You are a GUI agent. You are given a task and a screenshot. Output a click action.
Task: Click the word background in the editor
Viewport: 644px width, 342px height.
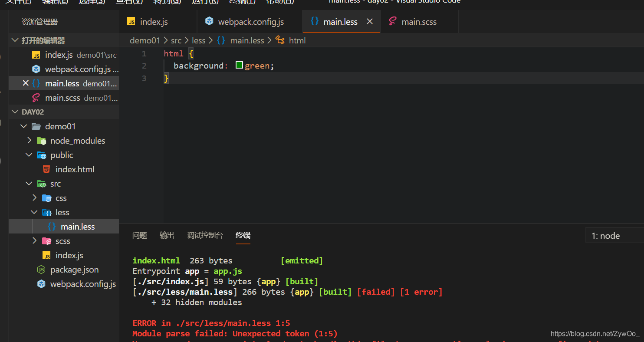click(x=198, y=66)
